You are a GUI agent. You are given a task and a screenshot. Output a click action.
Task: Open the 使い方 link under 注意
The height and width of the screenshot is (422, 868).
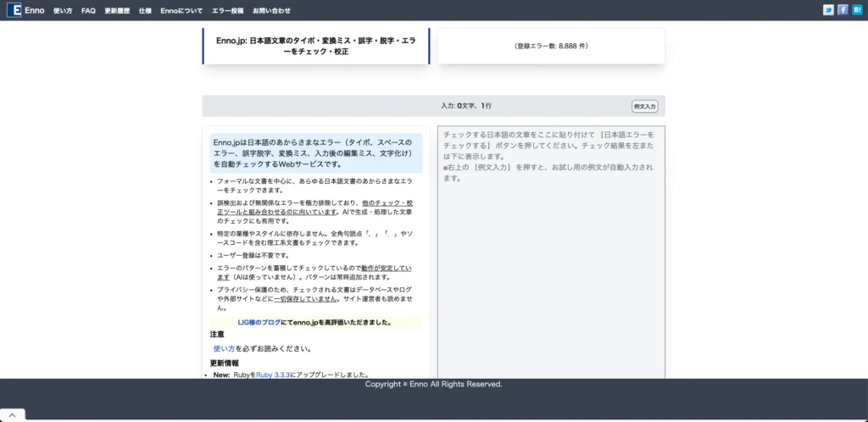click(225, 348)
